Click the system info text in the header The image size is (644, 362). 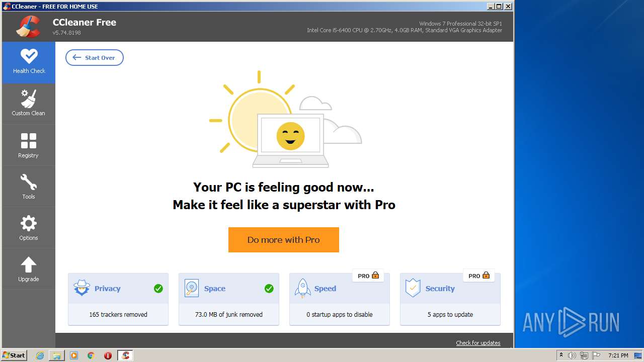click(x=405, y=27)
